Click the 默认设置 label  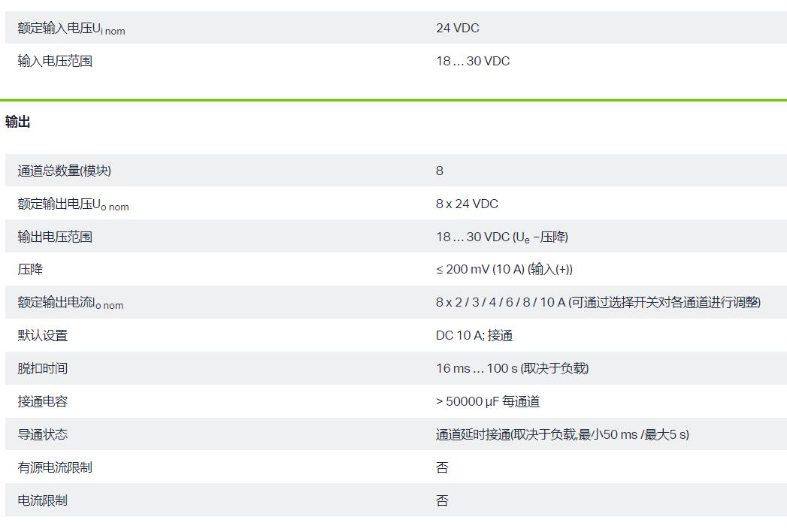[x=42, y=335]
